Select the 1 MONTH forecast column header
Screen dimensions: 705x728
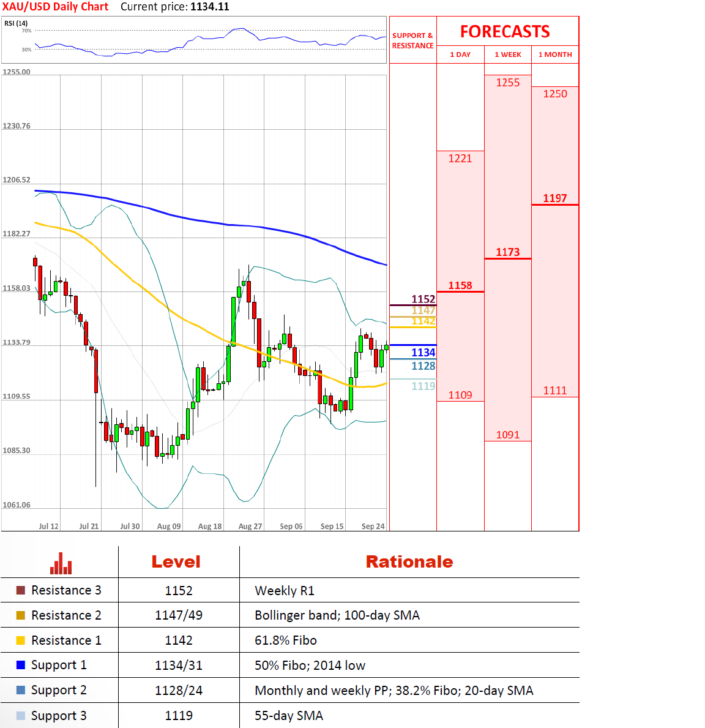click(555, 54)
